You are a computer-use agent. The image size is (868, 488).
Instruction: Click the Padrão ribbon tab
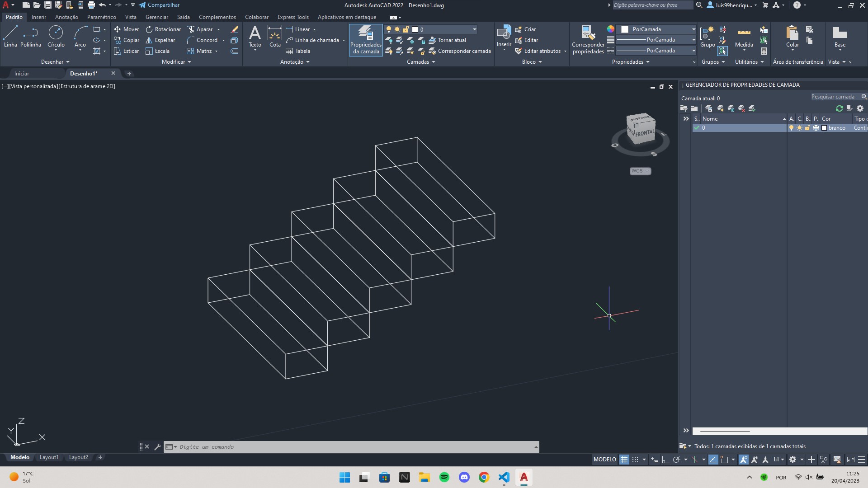pyautogui.click(x=14, y=17)
